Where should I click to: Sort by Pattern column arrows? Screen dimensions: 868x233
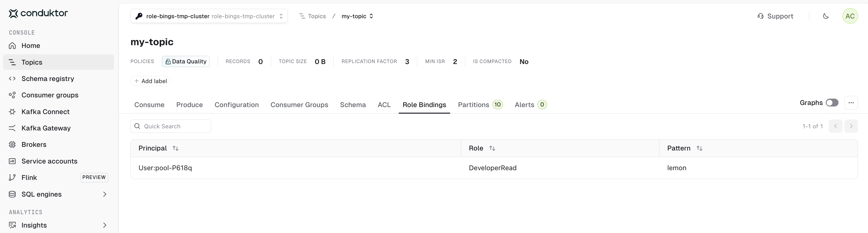700,148
